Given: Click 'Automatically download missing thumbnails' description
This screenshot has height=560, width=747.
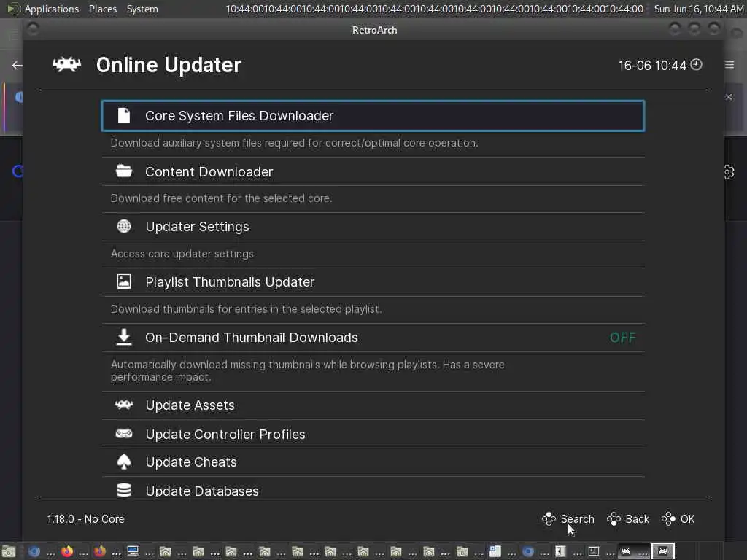Looking at the screenshot, I should pyautogui.click(x=308, y=370).
